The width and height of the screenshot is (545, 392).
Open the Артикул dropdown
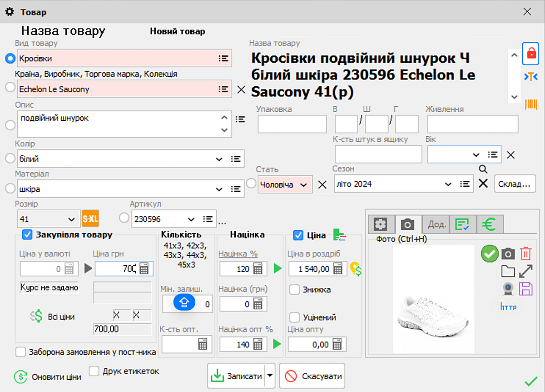192,218
